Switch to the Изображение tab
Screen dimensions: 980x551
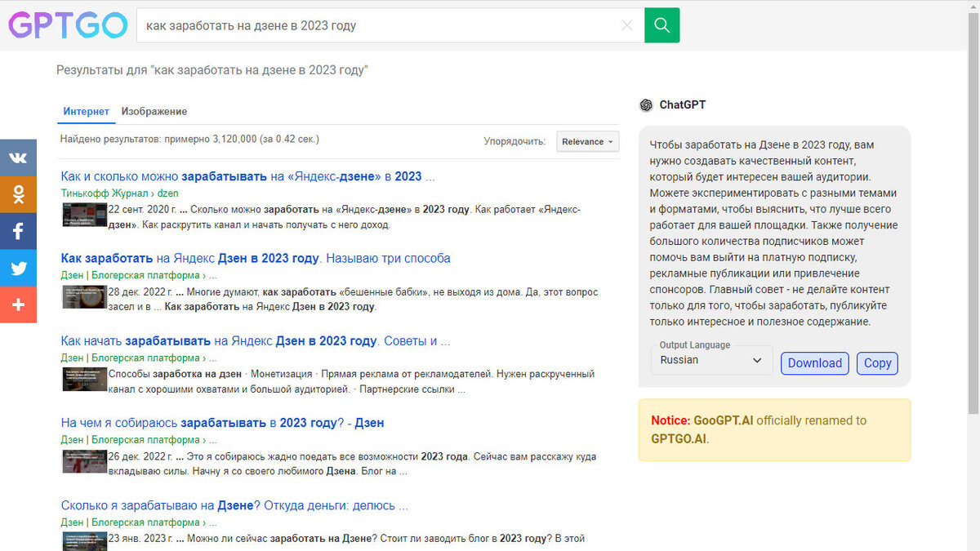click(x=154, y=112)
